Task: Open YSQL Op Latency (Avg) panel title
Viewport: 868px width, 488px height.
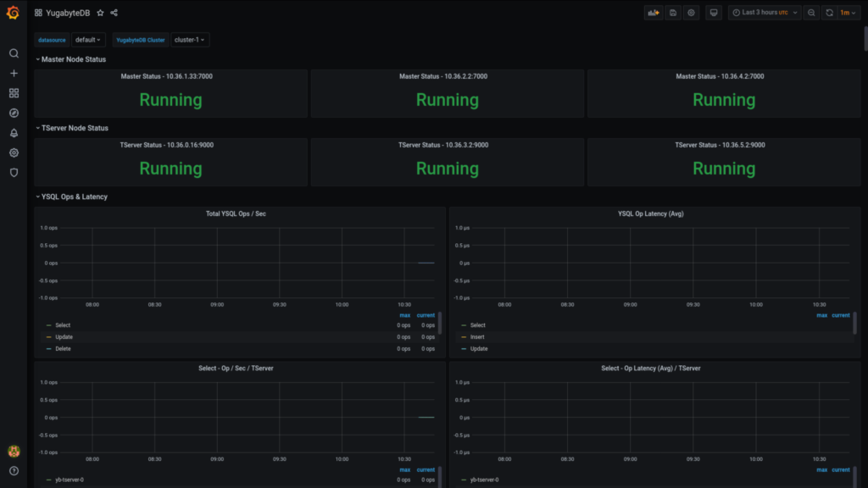Action: [650, 213]
